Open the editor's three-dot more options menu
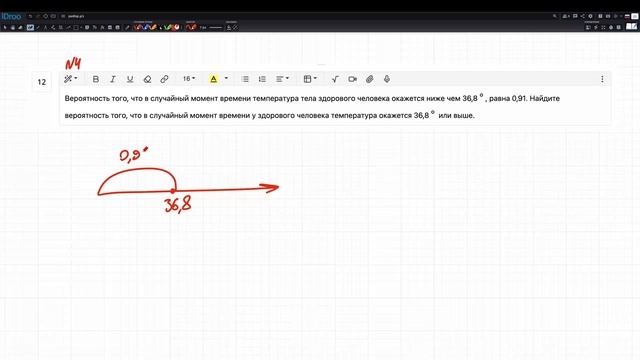The image size is (640, 360). (602, 79)
